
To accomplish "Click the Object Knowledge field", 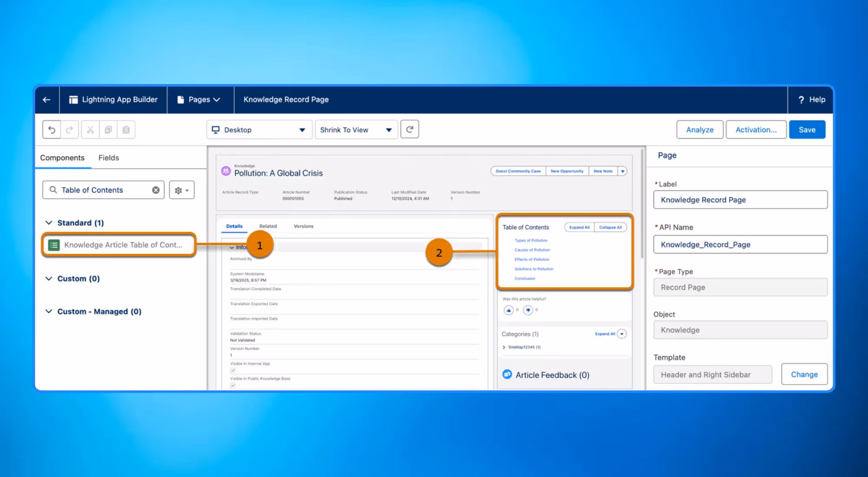I will (x=740, y=330).
